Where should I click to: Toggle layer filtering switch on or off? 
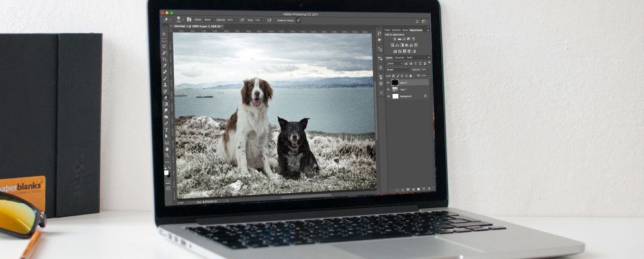(x=429, y=62)
